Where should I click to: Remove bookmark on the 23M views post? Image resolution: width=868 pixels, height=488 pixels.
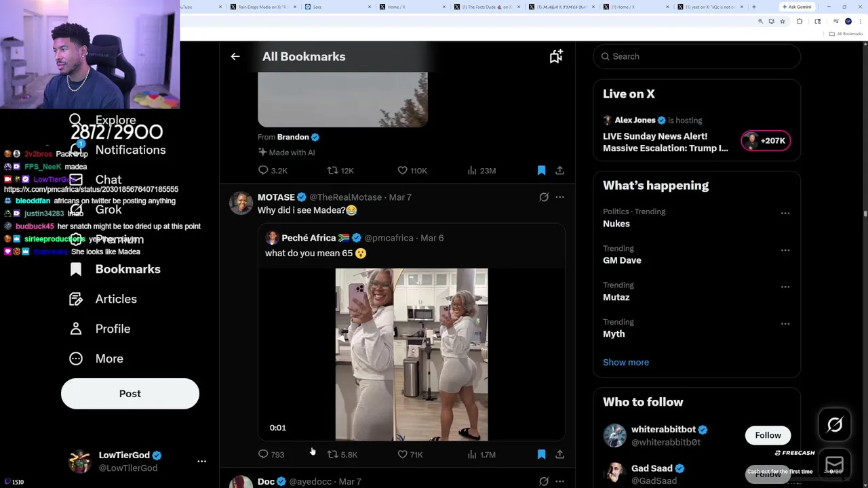(541, 171)
